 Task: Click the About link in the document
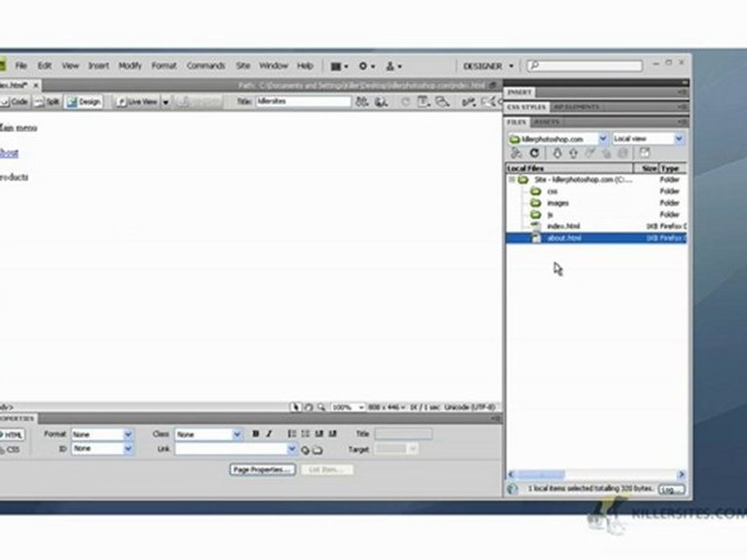point(9,153)
